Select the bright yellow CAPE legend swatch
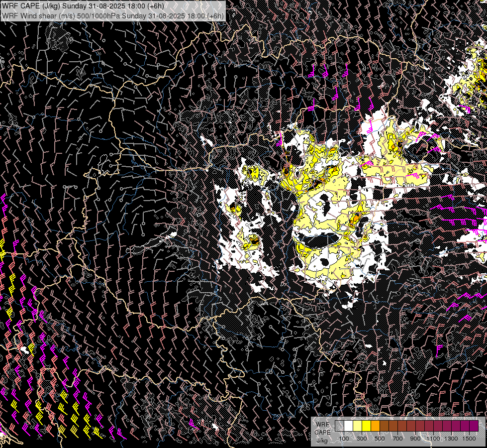487x448 pixels. tap(367, 426)
